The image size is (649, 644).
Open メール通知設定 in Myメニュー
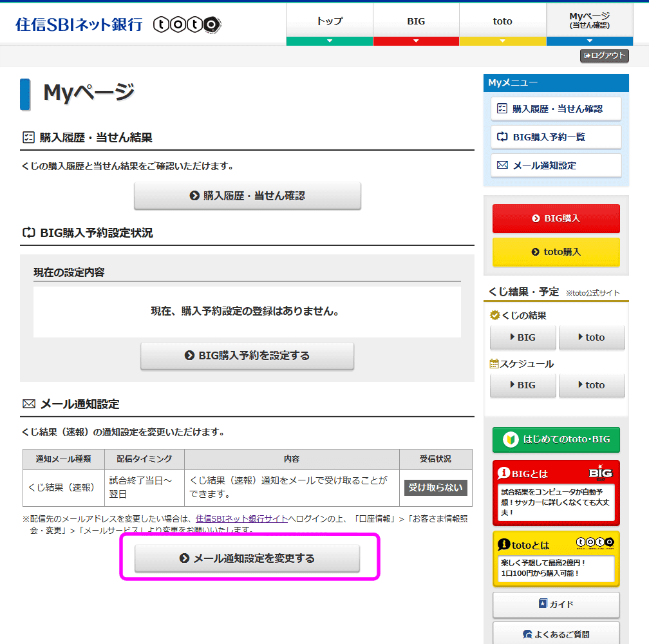(556, 166)
